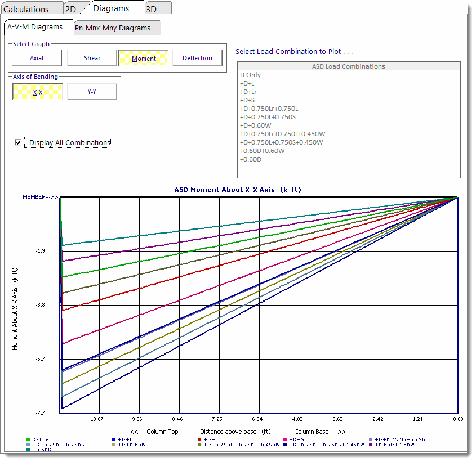Uncheck Display All Combinations checkbox
Screen dimensions: 476x462
pos(19,143)
